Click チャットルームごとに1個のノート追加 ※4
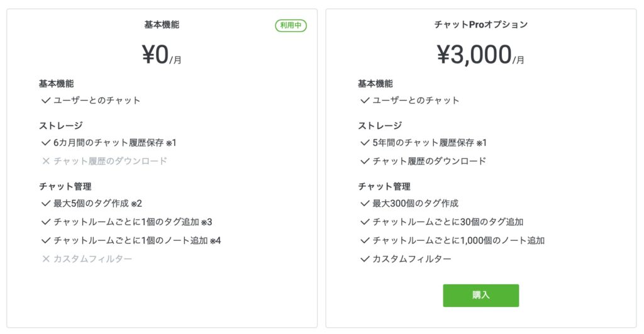Image resolution: width=644 pixels, height=334 pixels. pos(137,240)
